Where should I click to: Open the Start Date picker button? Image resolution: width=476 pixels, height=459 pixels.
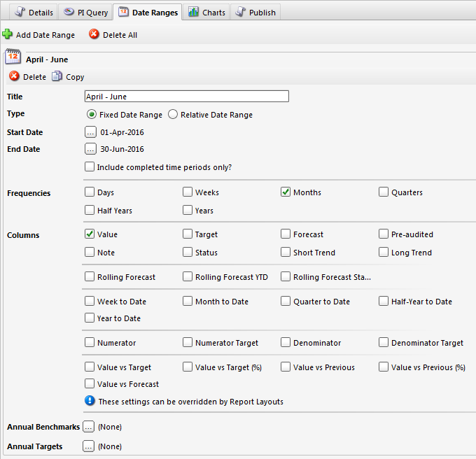point(90,132)
